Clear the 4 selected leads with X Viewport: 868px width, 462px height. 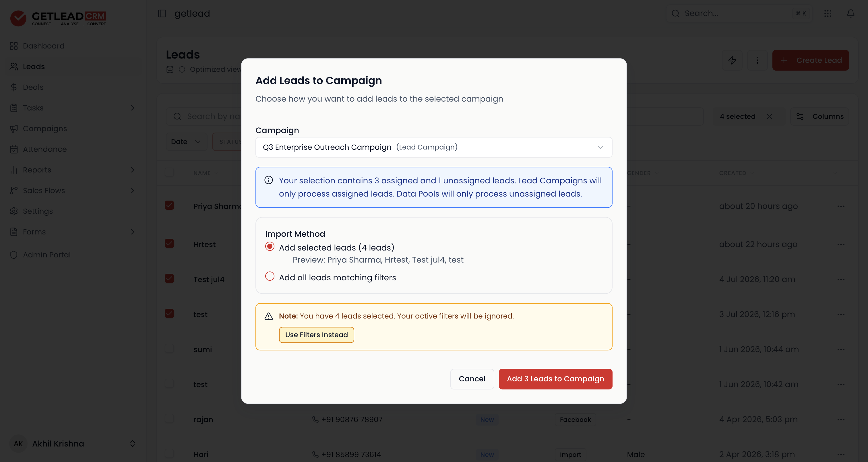tap(769, 117)
